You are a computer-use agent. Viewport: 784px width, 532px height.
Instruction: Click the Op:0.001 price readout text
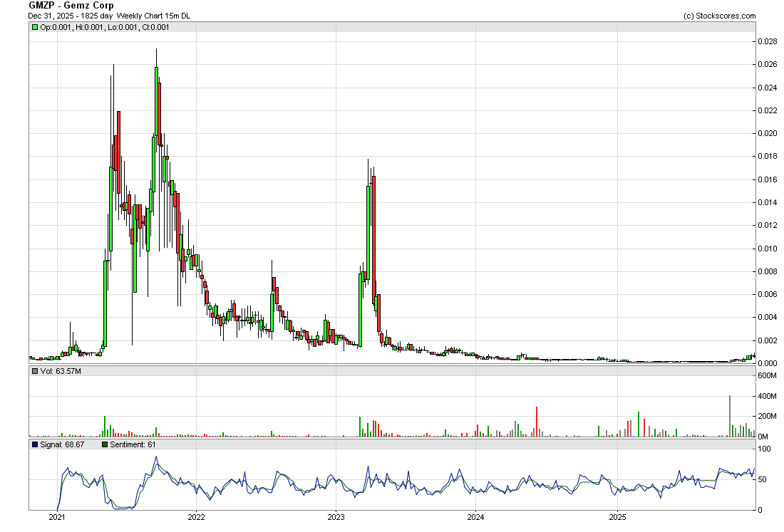tap(56, 28)
